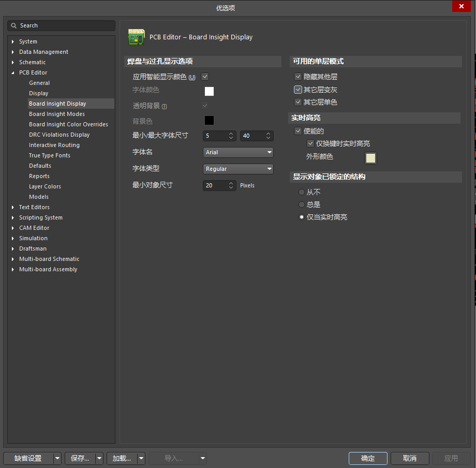Screen dimensions: 476x468
Task: Expand the Data Management tree node
Action: (13, 52)
